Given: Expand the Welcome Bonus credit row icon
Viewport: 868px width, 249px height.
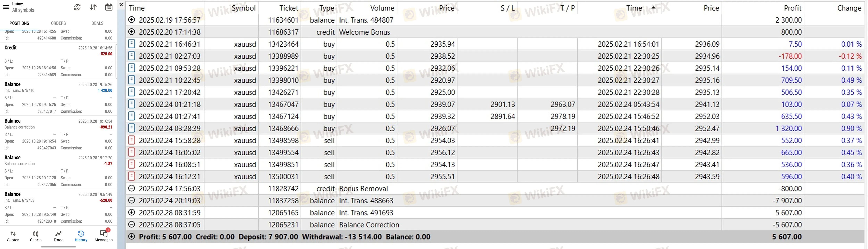Looking at the screenshot, I should (x=132, y=32).
